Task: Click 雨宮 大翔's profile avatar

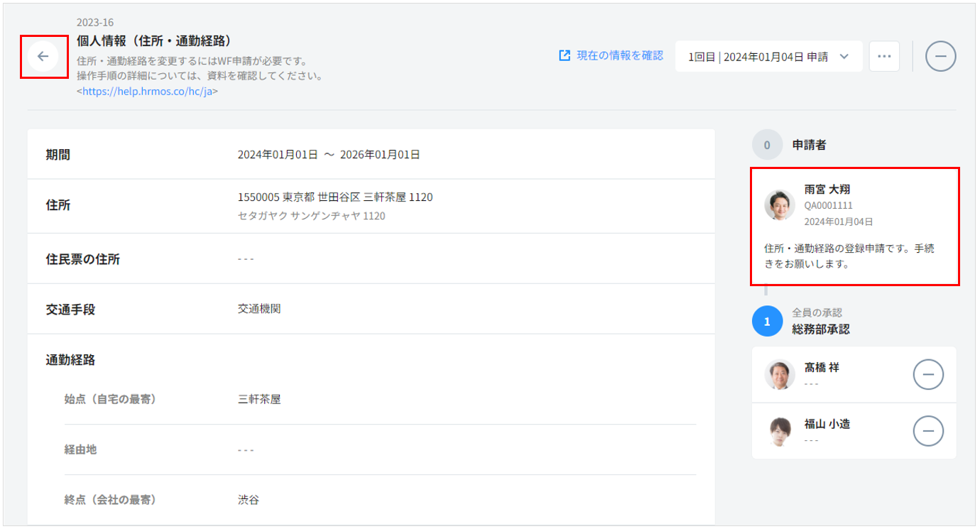Action: click(779, 204)
